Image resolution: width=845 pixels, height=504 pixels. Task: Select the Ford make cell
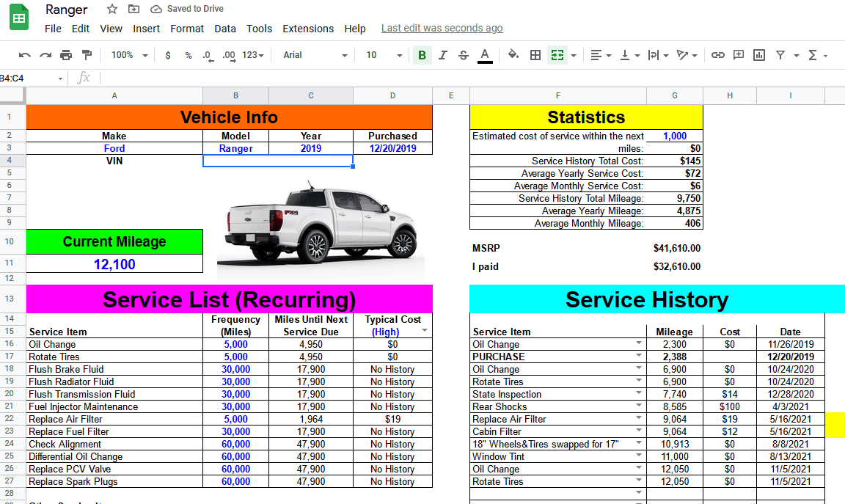(x=114, y=148)
